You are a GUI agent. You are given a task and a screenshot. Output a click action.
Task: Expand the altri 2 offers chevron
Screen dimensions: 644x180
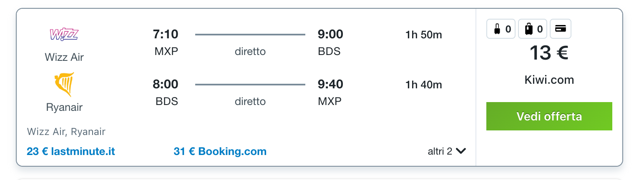click(x=461, y=151)
